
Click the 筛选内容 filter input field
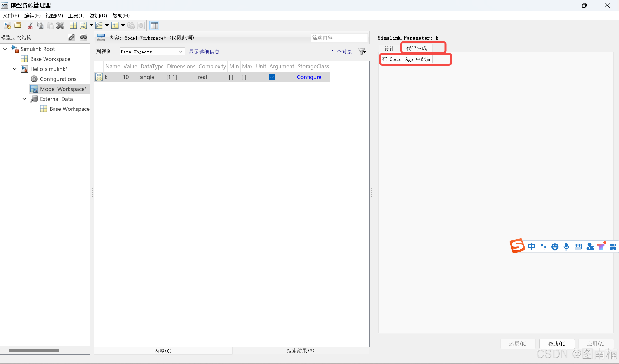point(339,38)
